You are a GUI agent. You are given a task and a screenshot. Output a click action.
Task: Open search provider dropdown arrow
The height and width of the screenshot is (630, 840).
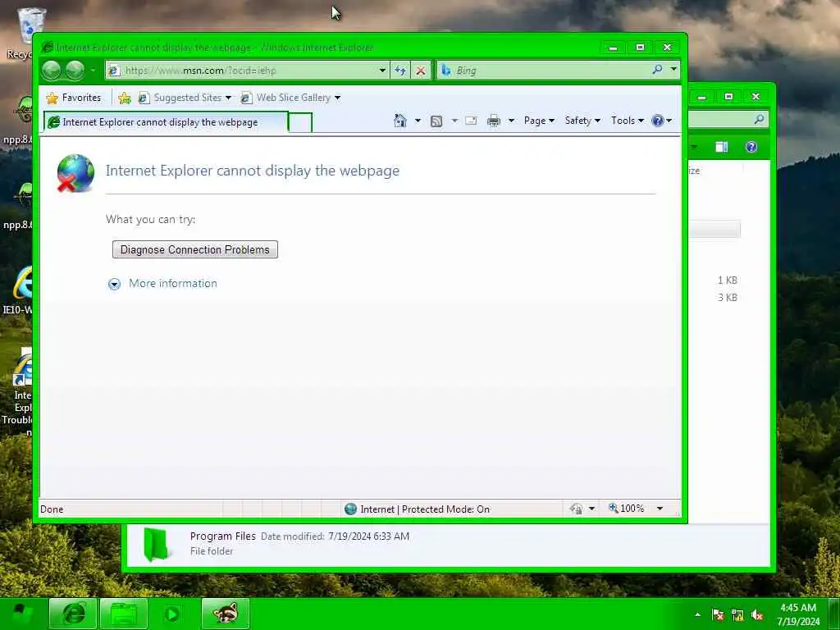click(x=673, y=70)
